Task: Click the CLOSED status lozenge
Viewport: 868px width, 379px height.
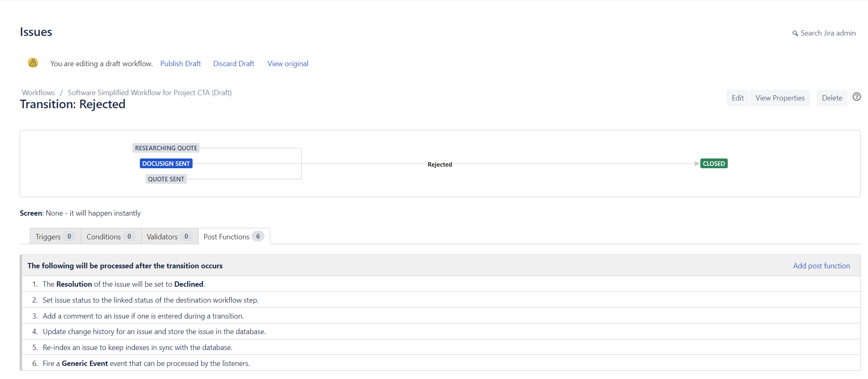Action: 713,164
